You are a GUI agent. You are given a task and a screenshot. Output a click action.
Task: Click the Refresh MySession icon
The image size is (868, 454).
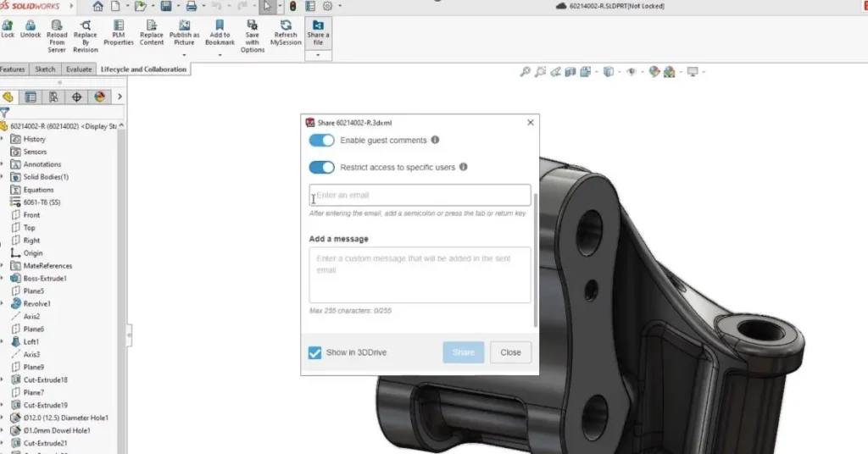286,25
